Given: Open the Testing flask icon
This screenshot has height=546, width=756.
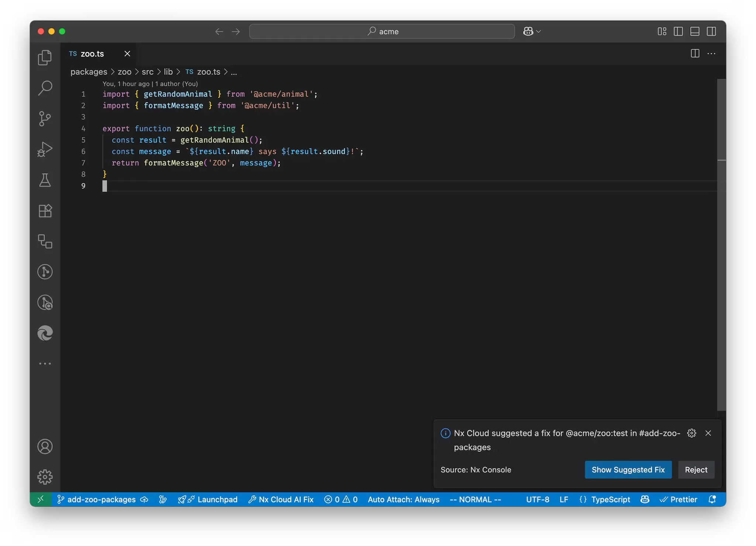Looking at the screenshot, I should 45,180.
